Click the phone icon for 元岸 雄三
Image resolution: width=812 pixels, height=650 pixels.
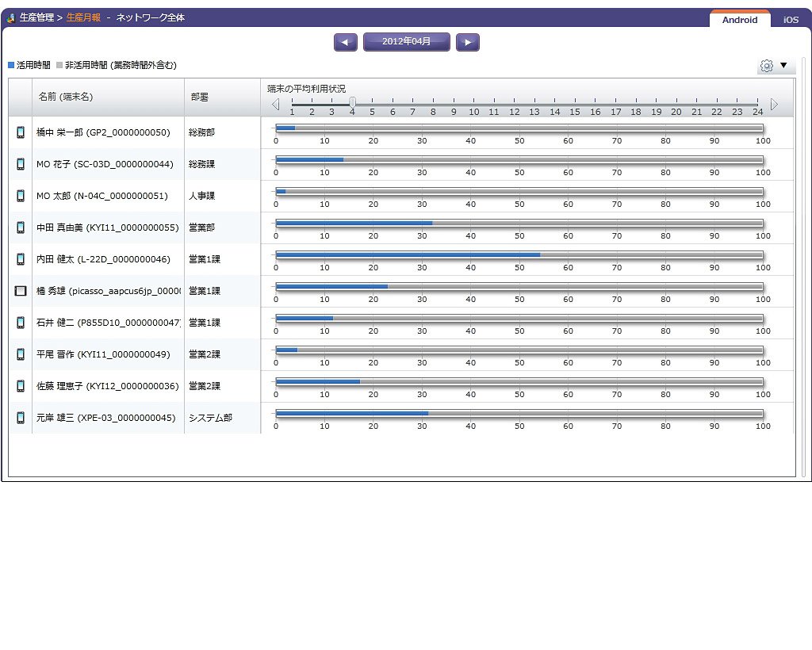click(21, 418)
